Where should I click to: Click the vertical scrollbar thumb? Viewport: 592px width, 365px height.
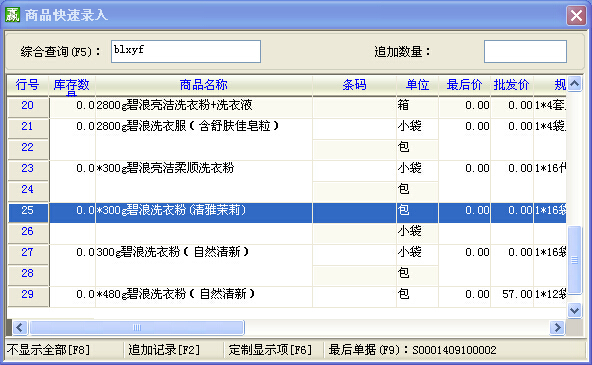[x=575, y=260]
